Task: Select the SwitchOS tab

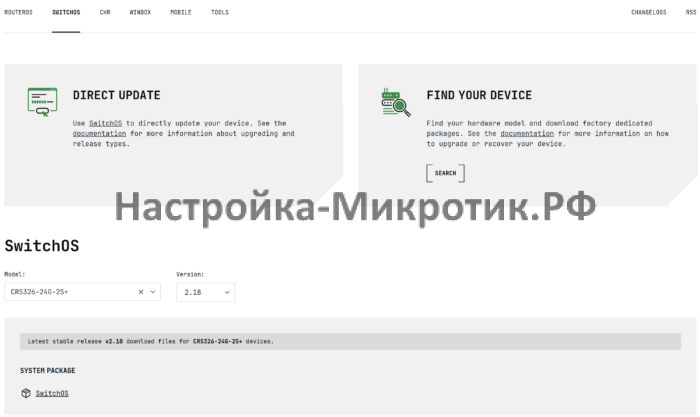Action: click(x=66, y=13)
